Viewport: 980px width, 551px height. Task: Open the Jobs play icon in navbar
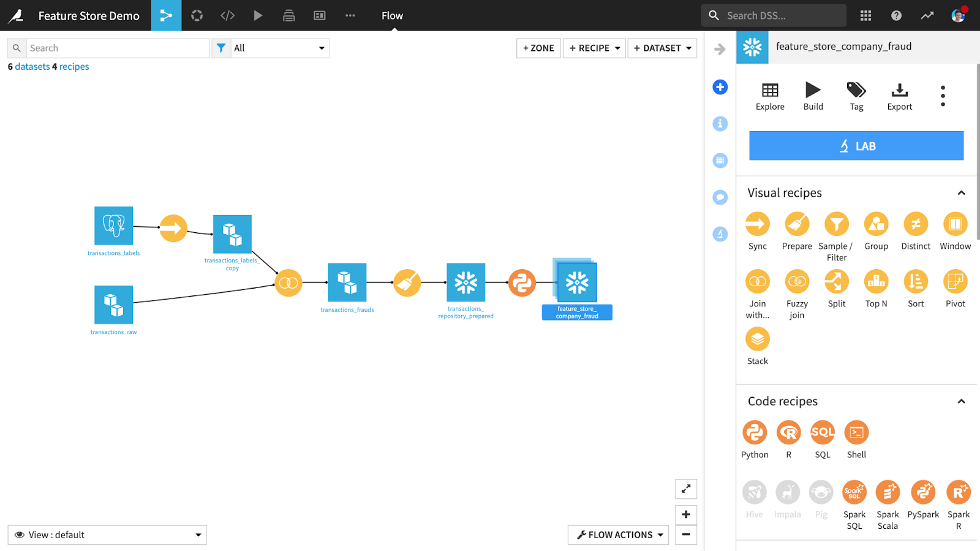[x=258, y=15]
